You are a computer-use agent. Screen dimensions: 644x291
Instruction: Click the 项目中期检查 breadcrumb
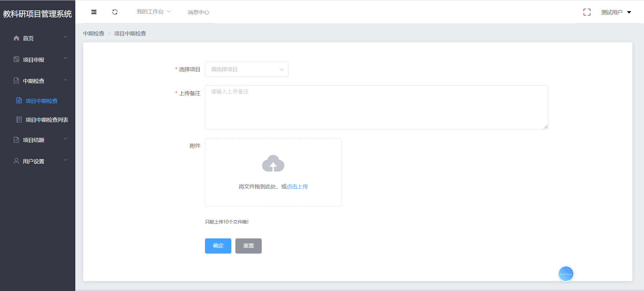[130, 33]
